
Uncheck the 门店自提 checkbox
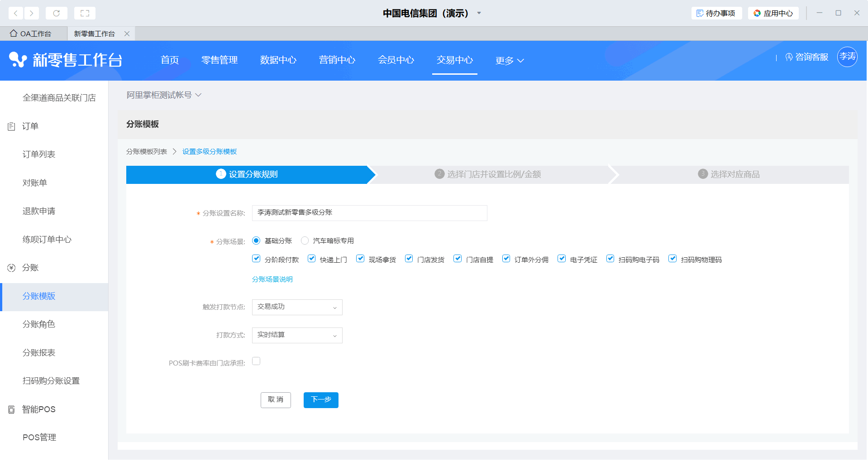458,259
